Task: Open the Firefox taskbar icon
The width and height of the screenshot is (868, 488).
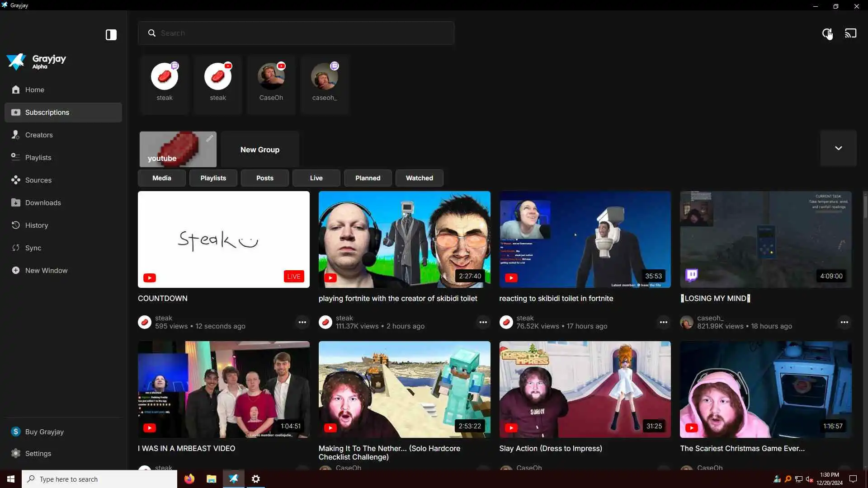Action: click(x=189, y=479)
